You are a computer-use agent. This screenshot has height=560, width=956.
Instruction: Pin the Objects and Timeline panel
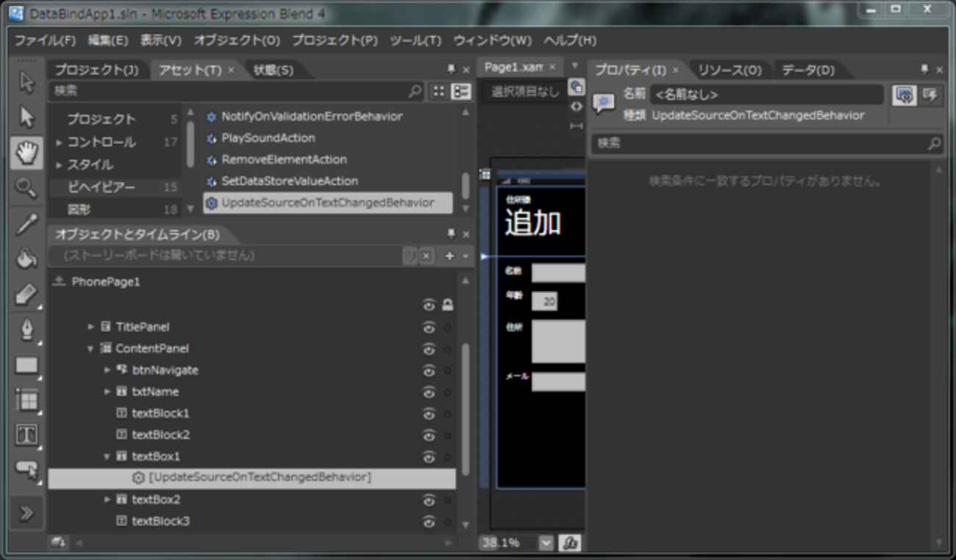pos(451,234)
